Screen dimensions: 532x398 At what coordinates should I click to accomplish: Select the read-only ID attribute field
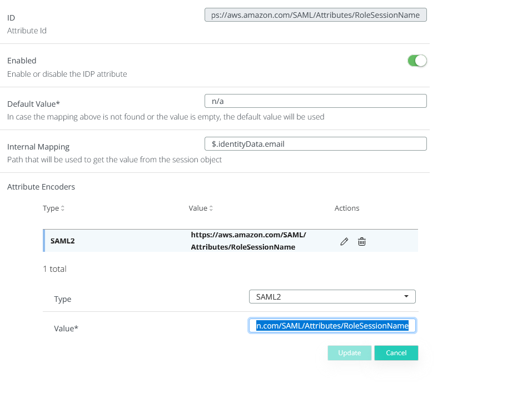[315, 15]
